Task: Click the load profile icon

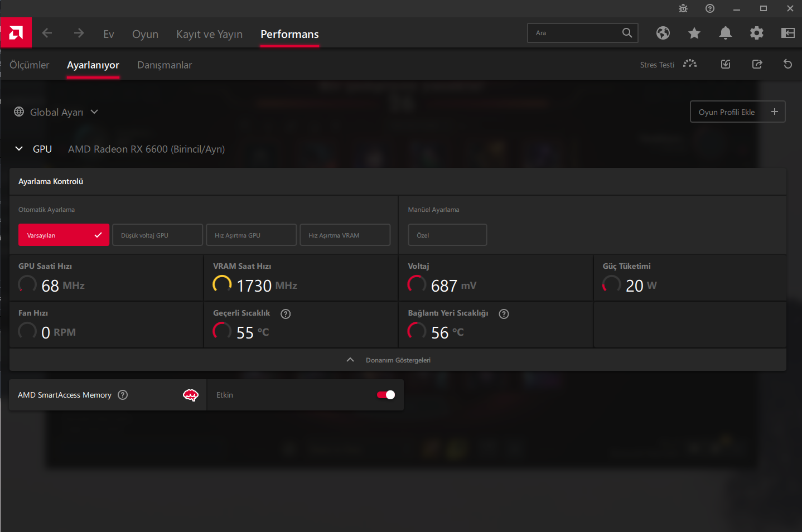Action: 726,64
